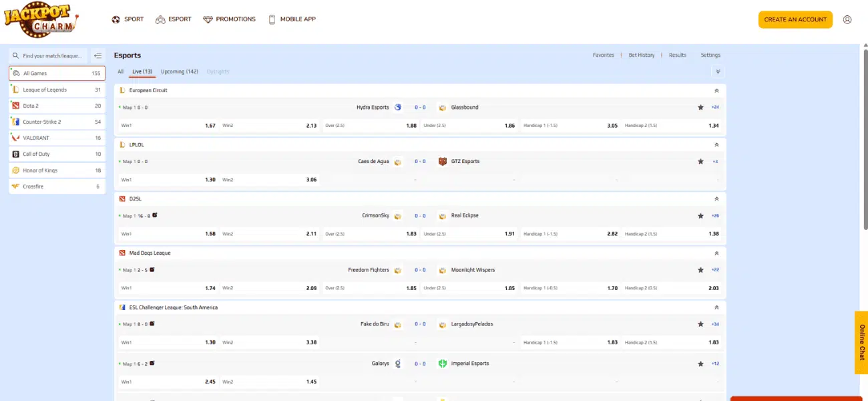The width and height of the screenshot is (868, 401).
Task: Star the Fake do Biru vs LargadosyPelados match
Action: coord(700,324)
